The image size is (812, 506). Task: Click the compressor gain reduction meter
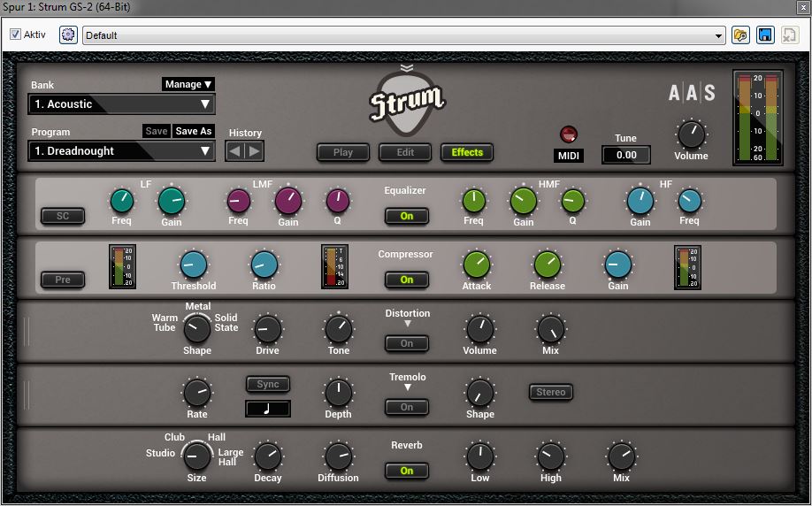click(334, 267)
